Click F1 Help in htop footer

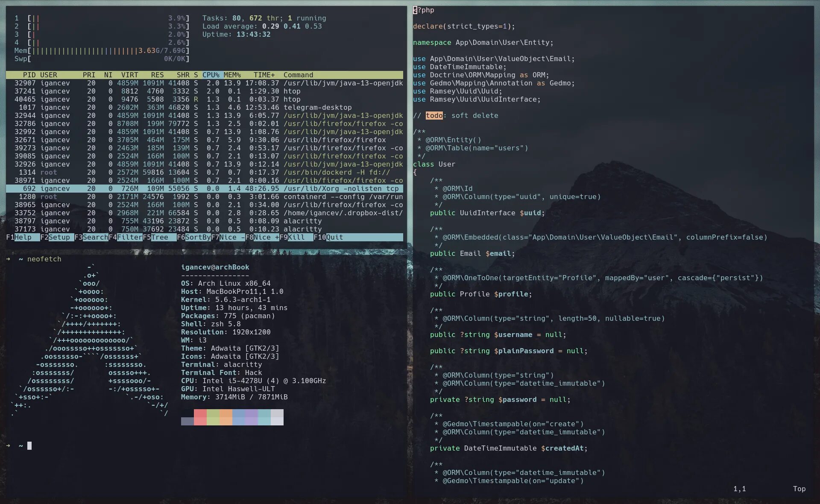click(x=23, y=237)
